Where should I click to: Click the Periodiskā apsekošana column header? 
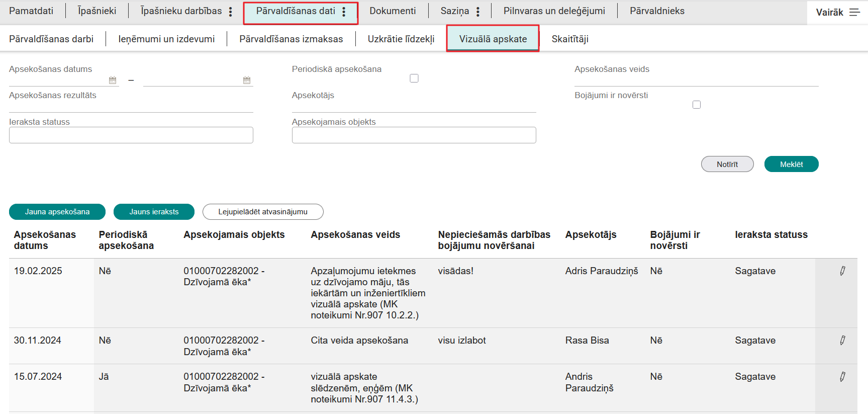click(126, 240)
